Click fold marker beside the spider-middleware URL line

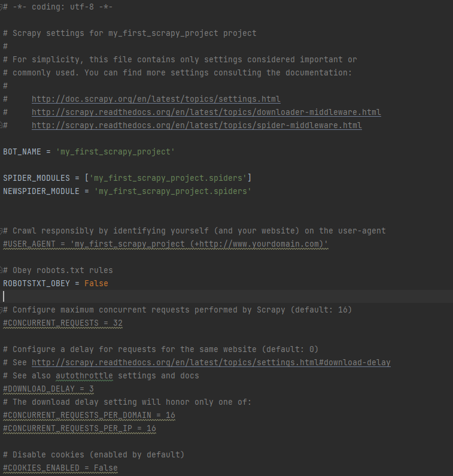pyautogui.click(x=2, y=126)
